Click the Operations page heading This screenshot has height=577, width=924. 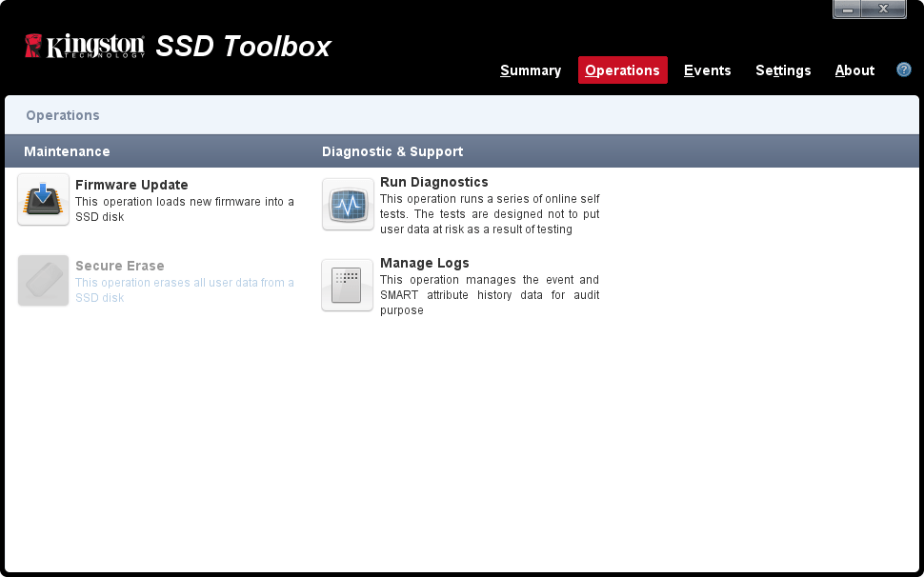[x=63, y=115]
